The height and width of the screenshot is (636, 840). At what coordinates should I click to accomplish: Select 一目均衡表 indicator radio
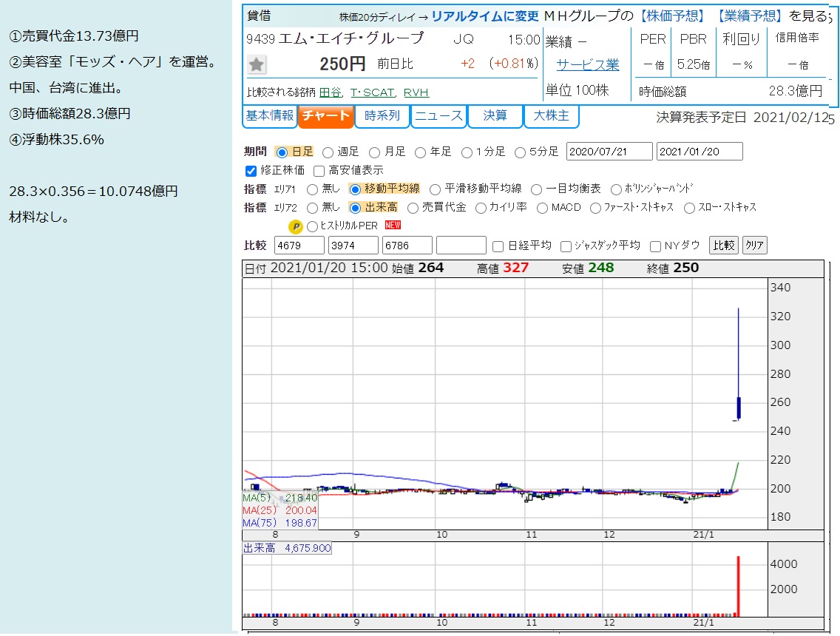(x=536, y=189)
